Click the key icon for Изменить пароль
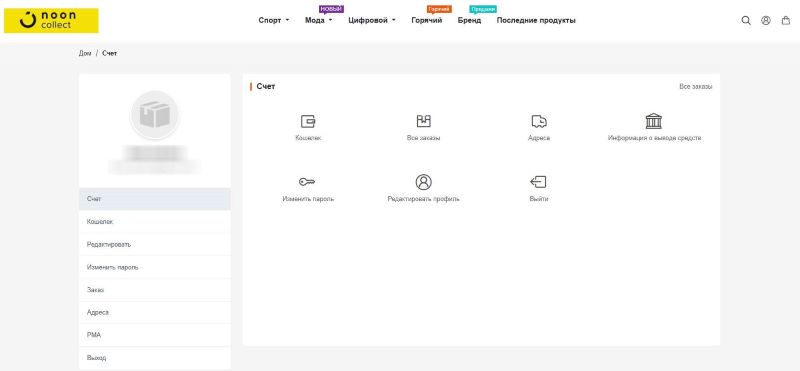 click(x=307, y=182)
